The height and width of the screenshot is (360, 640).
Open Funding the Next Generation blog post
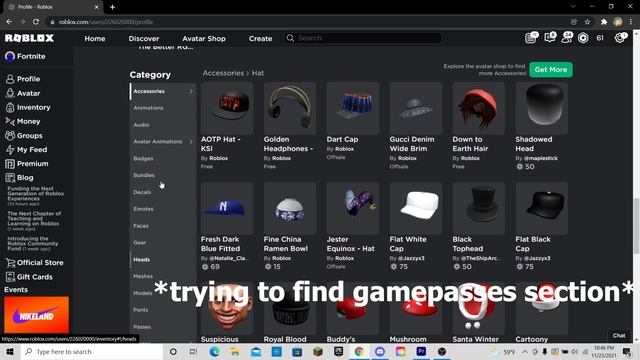click(36, 196)
